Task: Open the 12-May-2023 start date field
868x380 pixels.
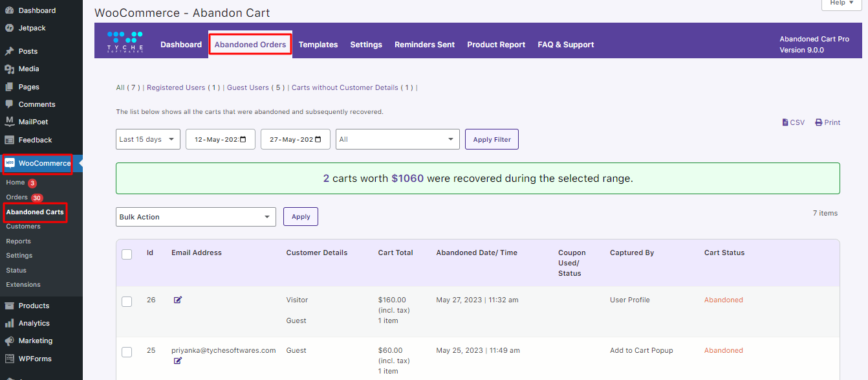Action: [x=220, y=139]
